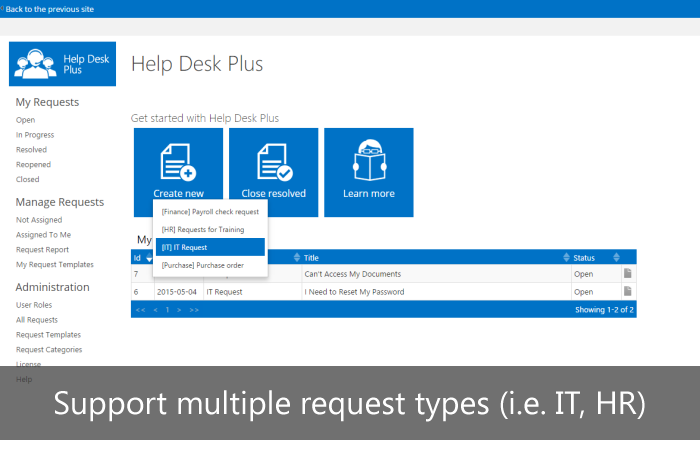This screenshot has height=476, width=700.
Task: Open the Learn more tile
Action: point(369,172)
